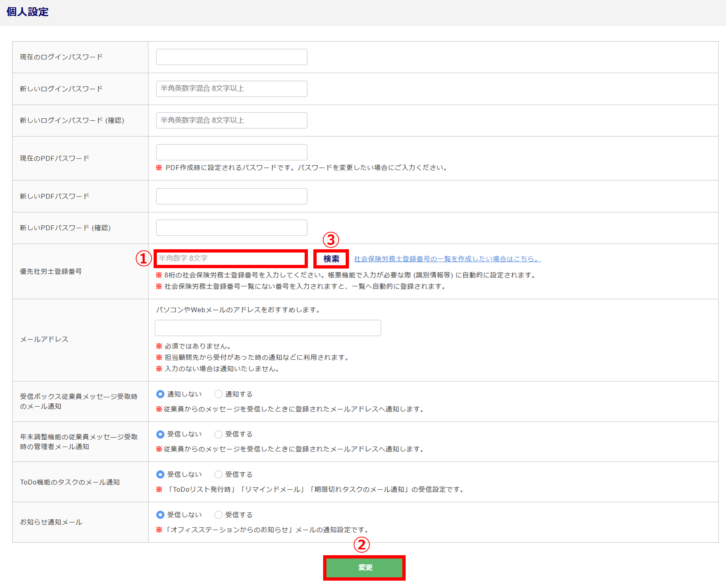Viewport: 728px width, 585px height.
Task: Choose 受信しない for 年末調整 admin mail
Action: pyautogui.click(x=160, y=434)
